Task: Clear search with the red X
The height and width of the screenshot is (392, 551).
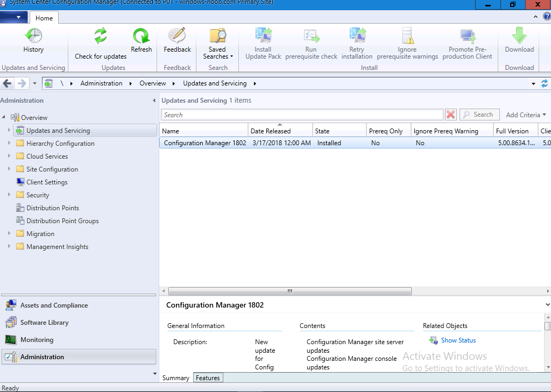Action: click(x=451, y=115)
